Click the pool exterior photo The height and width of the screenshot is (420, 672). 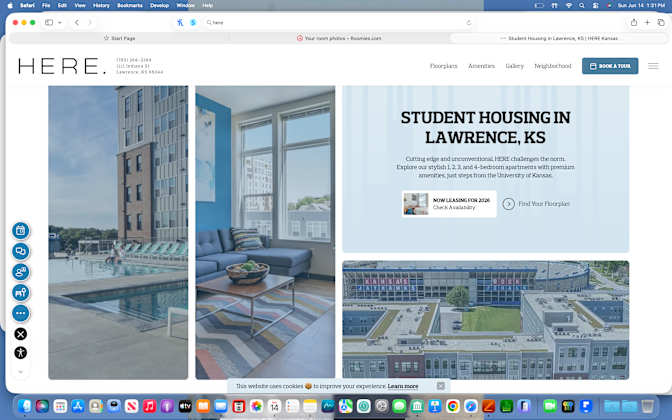[118, 232]
